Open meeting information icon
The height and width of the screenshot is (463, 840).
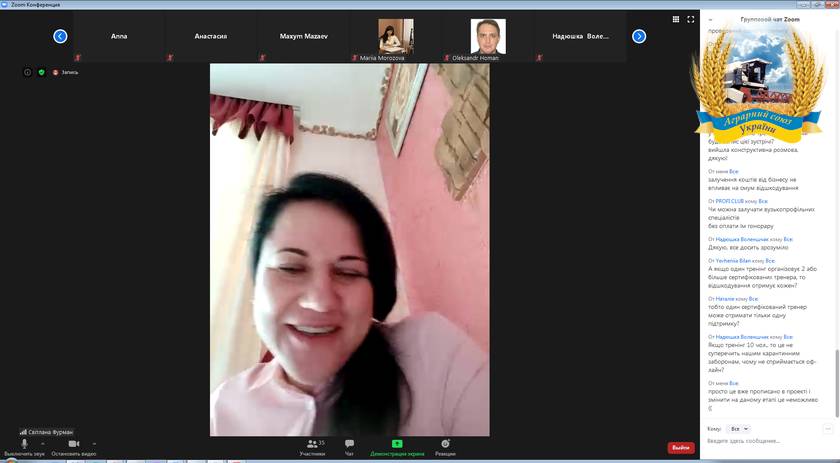click(27, 72)
